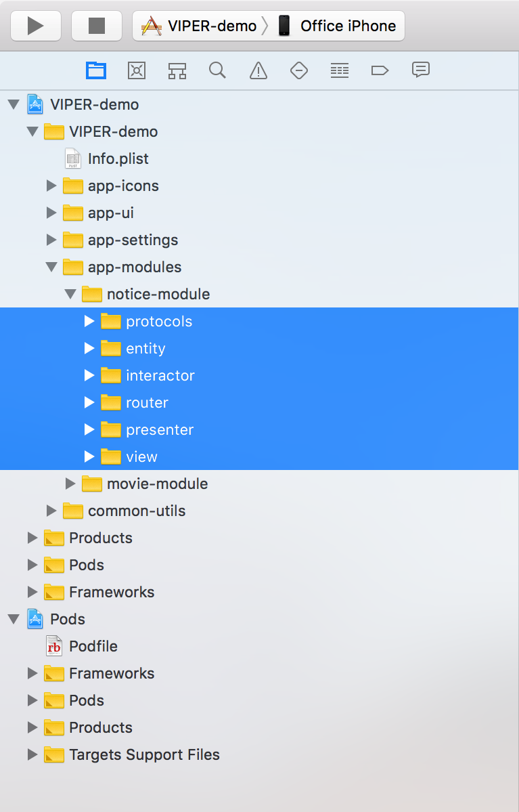Open the Find navigator
Image resolution: width=519 pixels, height=812 pixels.
[x=217, y=70]
